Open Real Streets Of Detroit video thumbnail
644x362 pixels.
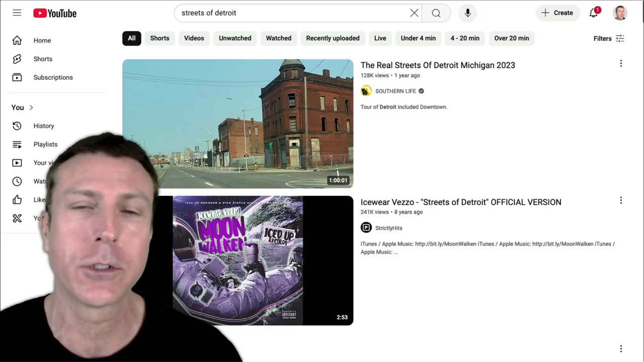tap(237, 124)
